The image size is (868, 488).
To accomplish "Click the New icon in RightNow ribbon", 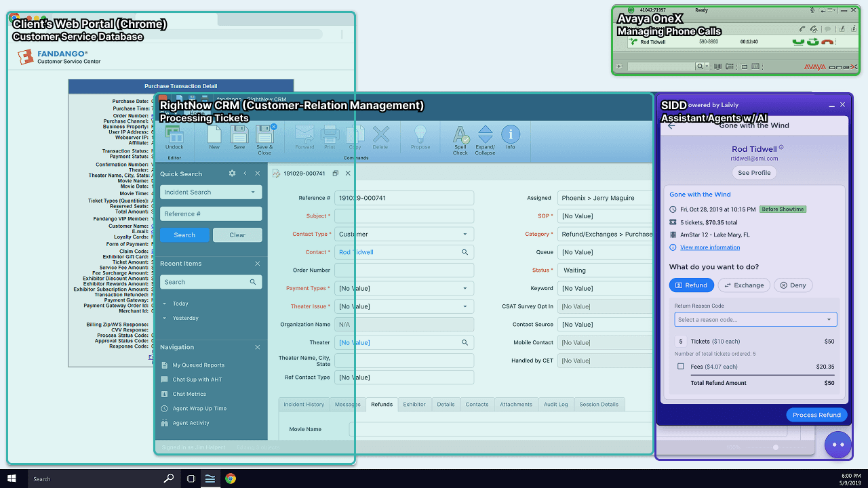I will click(x=214, y=134).
